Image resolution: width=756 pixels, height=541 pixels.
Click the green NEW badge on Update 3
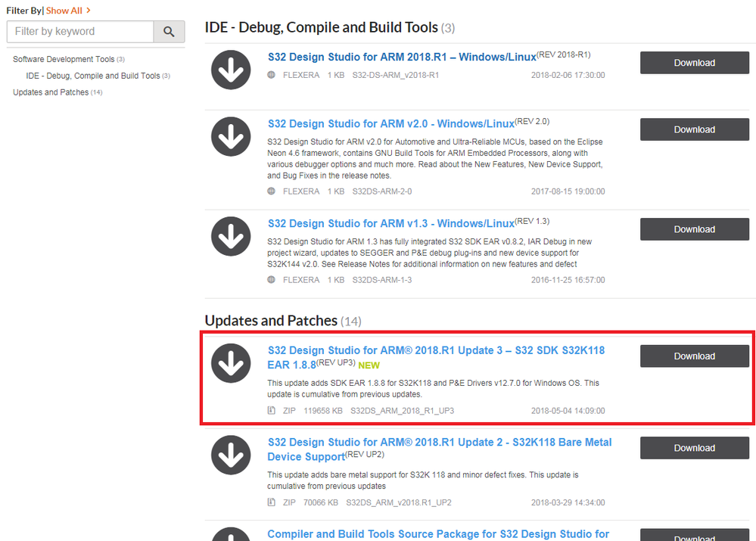pos(369,365)
